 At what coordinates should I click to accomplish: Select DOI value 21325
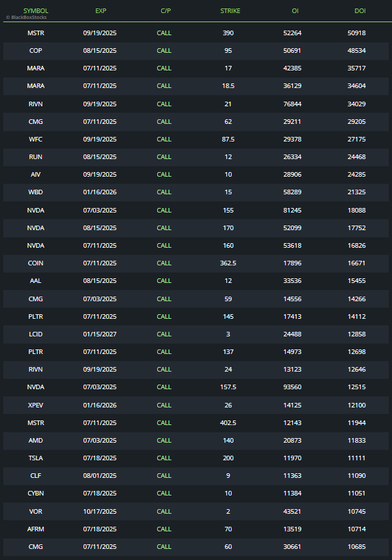357,192
